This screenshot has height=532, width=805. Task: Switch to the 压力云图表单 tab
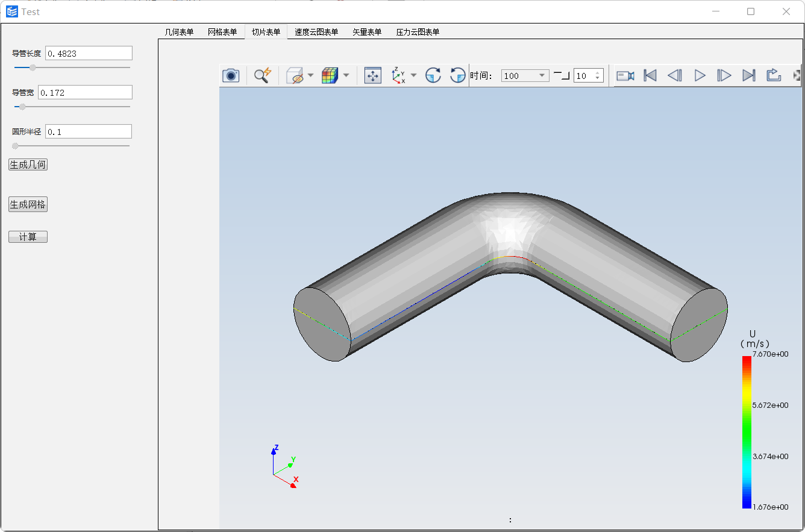tap(418, 32)
